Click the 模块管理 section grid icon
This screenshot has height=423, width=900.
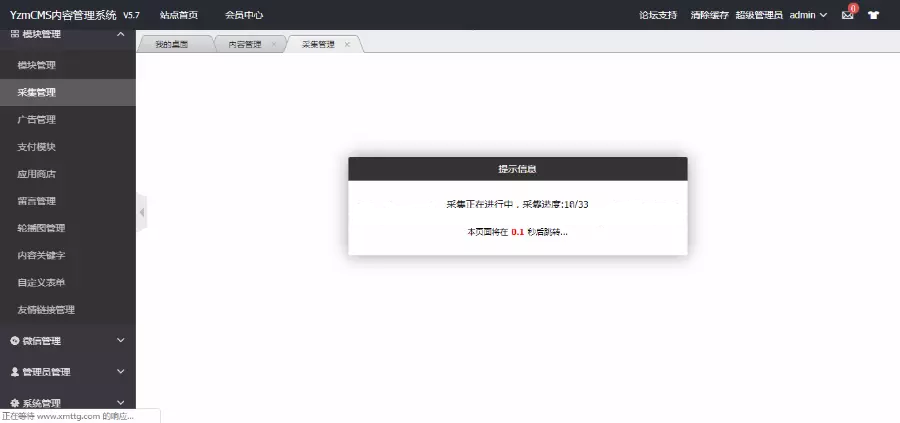point(15,34)
